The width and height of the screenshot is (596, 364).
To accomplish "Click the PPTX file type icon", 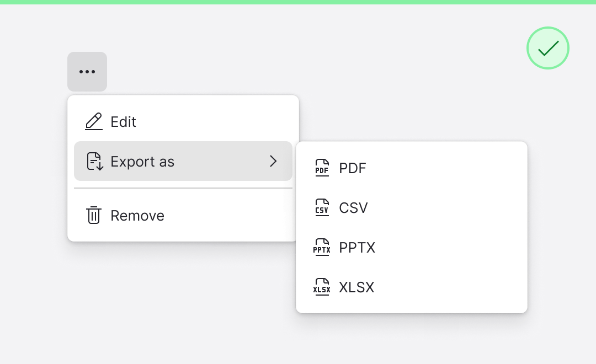I will pos(322,248).
